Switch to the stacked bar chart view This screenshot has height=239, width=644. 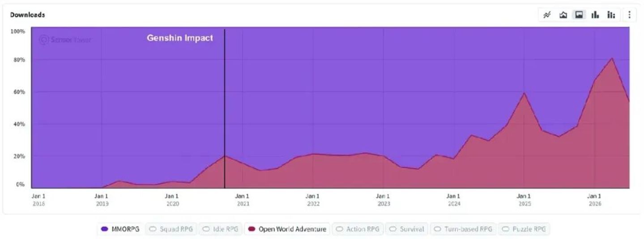[611, 15]
